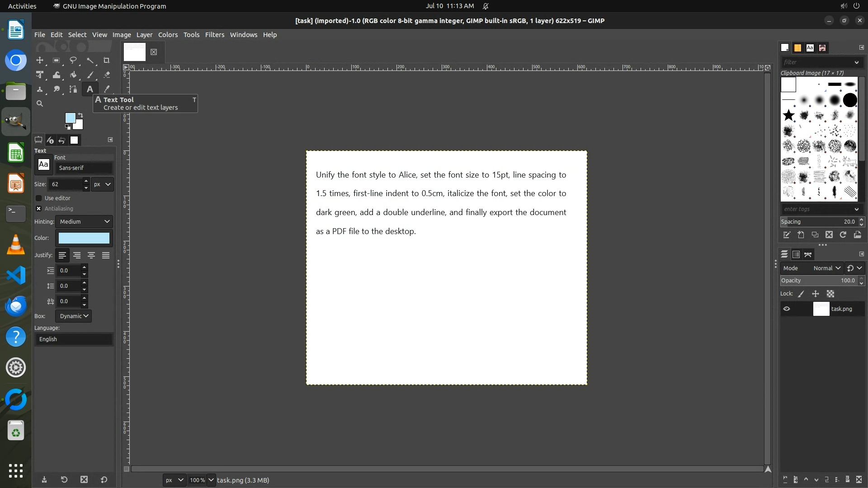Select center justify button
Screen dimensions: 868x488
91,255
